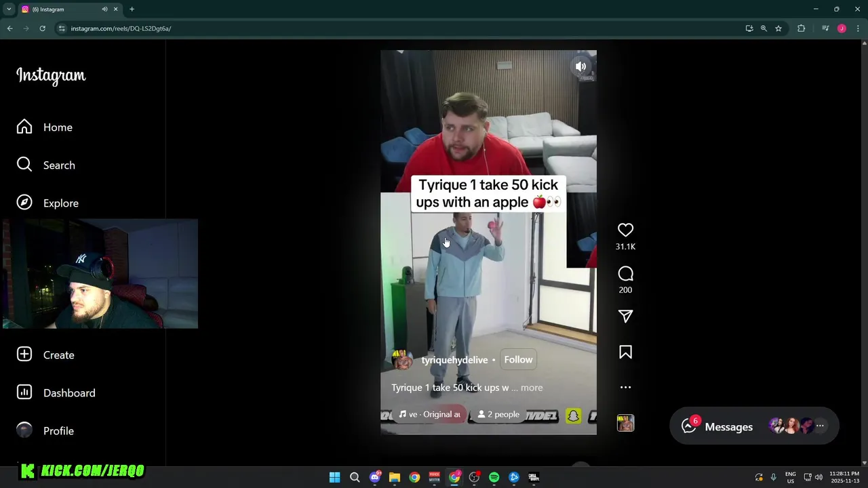Open Windows taskbar Search
The height and width of the screenshot is (488, 868).
pos(355,477)
